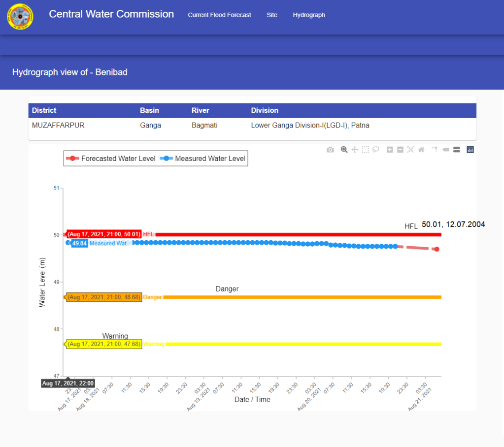Go to the Hydrograph page link

tap(309, 15)
